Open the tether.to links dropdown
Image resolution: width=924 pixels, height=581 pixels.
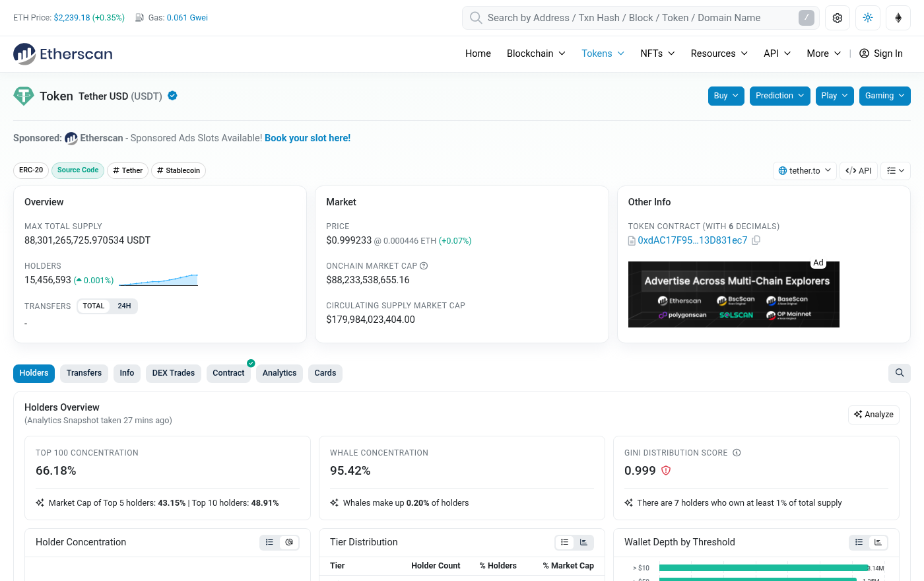805,170
